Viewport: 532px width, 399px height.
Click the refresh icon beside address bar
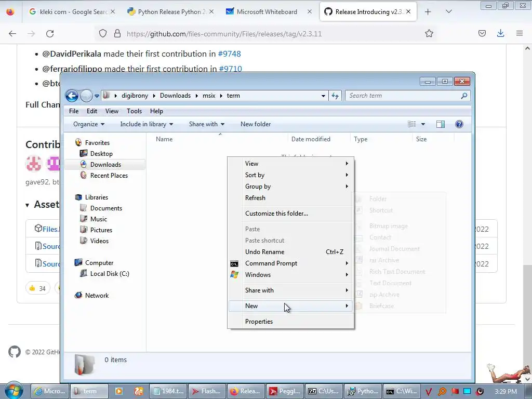tap(335, 96)
